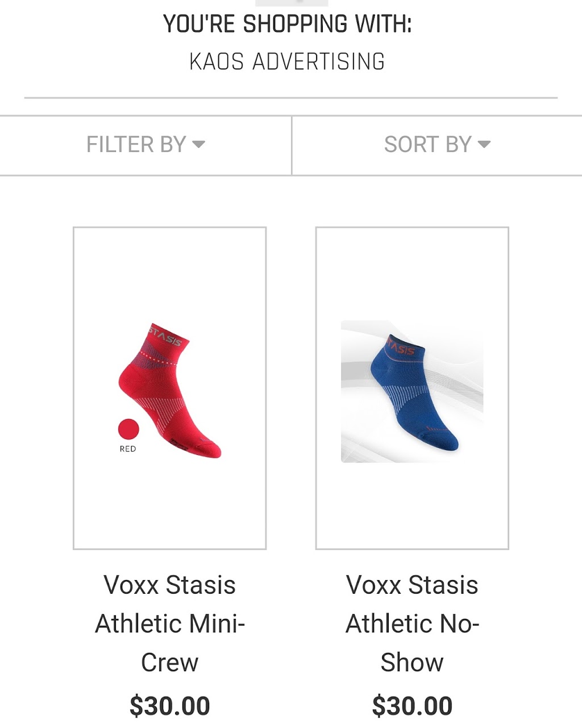Open the FILTER BY dropdown
The width and height of the screenshot is (582, 728).
pos(145,145)
